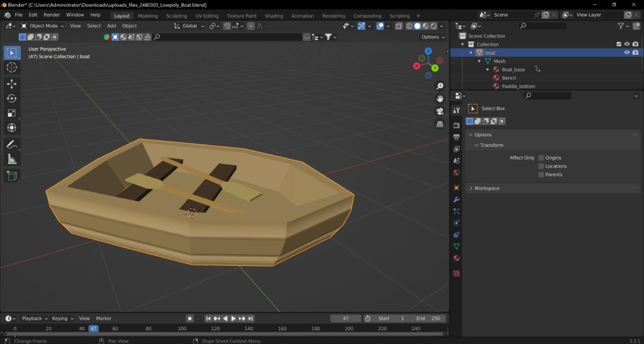Enable the Origins checkbox
Image resolution: width=644 pixels, height=344 pixels.
coord(541,158)
